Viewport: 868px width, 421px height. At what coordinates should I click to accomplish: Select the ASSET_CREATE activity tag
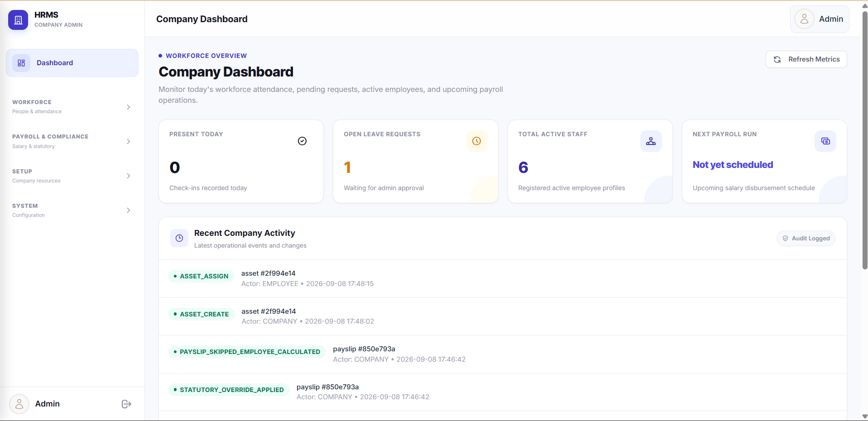(x=201, y=314)
